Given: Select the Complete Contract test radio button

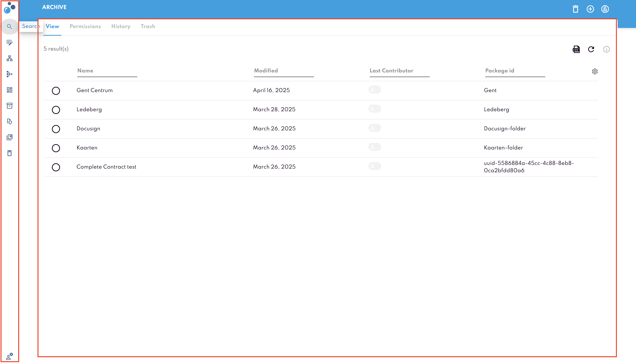Looking at the screenshot, I should tap(56, 167).
